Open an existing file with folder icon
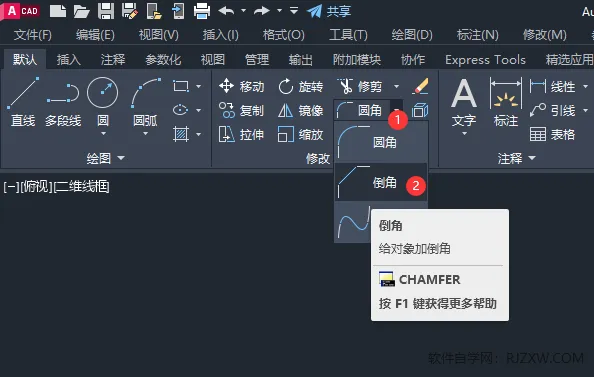 coord(81,11)
